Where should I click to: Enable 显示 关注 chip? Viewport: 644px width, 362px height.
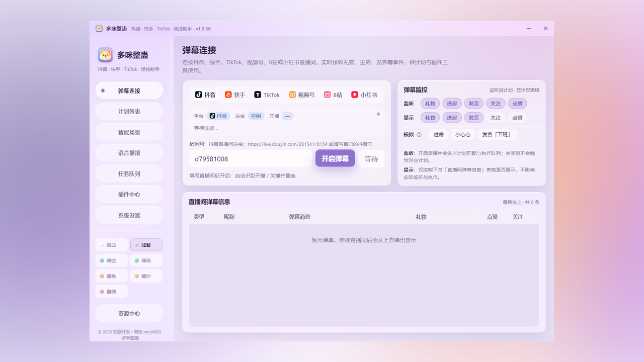pos(496,117)
